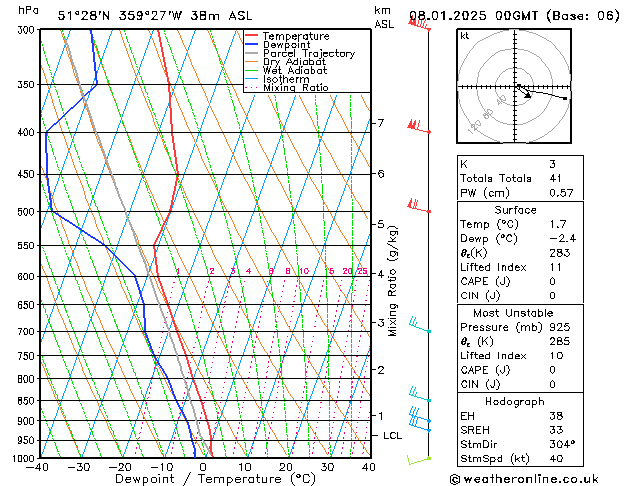Click the StmSpd (kt) value row
The width and height of the screenshot is (629, 486).
[x=516, y=459]
